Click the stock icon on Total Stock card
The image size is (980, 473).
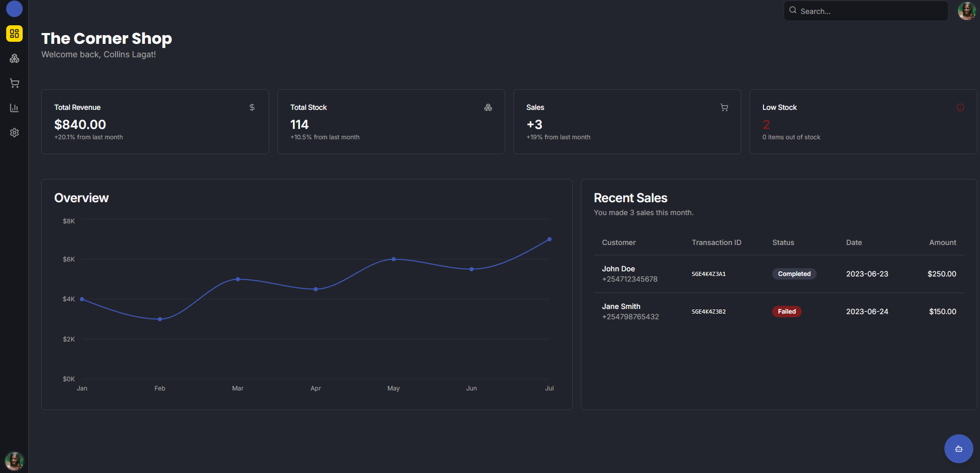coord(488,107)
